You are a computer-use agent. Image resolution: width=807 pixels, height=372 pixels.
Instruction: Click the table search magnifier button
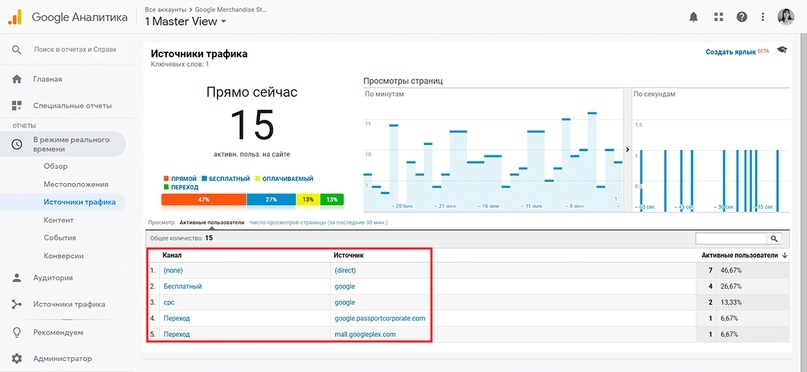774,238
